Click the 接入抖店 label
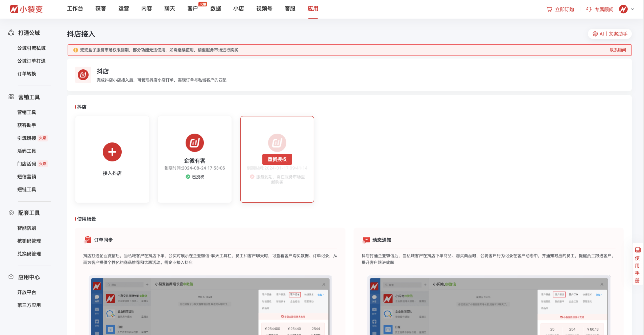Image resolution: width=644 pixels, height=335 pixels. [x=112, y=173]
